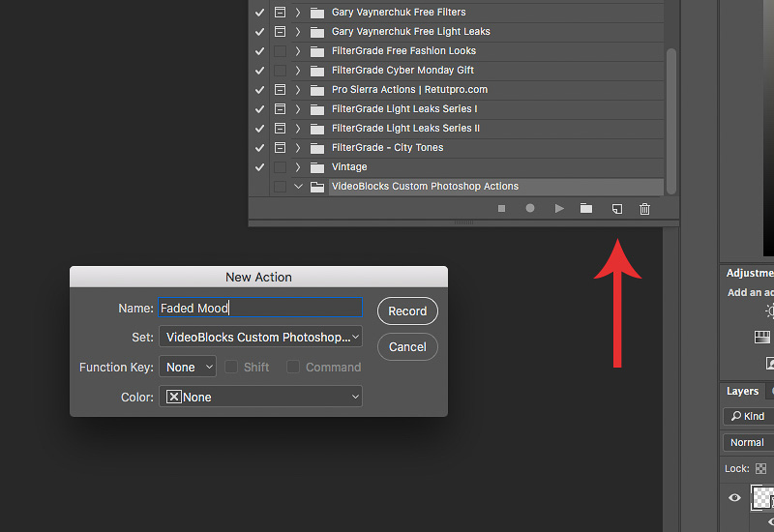Viewport: 774px width, 532px height.
Task: Click the Cancel button
Action: click(407, 347)
